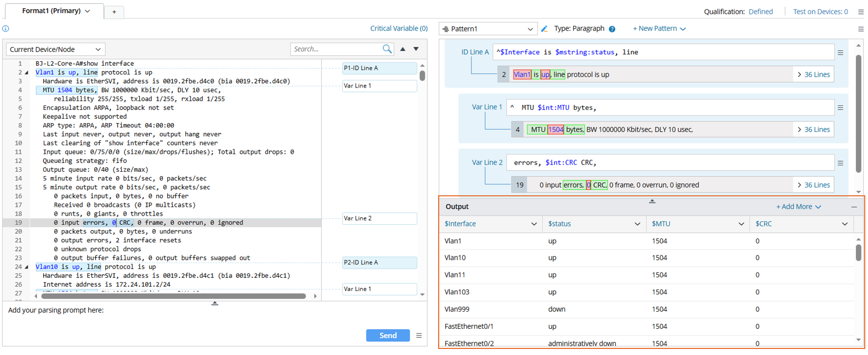
Task: Collapse the Vlan1 block at line 2
Action: tap(27, 73)
